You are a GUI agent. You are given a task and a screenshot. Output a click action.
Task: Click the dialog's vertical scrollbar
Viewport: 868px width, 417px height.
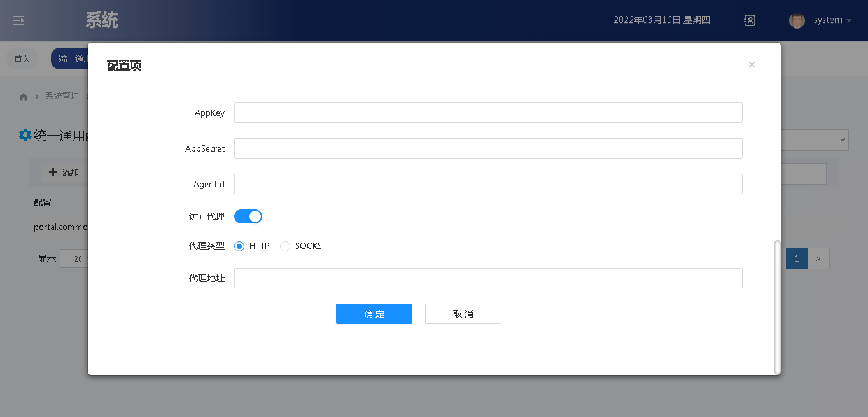pyautogui.click(x=777, y=307)
